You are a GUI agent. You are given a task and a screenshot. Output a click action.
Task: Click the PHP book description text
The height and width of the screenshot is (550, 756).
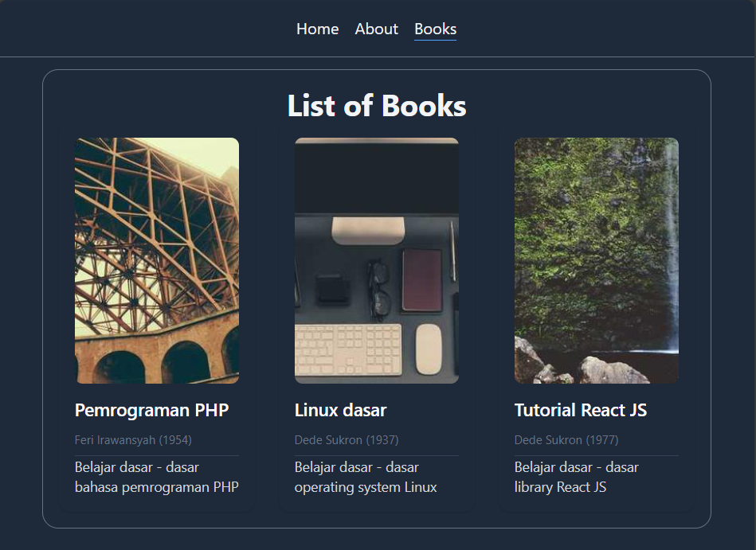point(156,477)
